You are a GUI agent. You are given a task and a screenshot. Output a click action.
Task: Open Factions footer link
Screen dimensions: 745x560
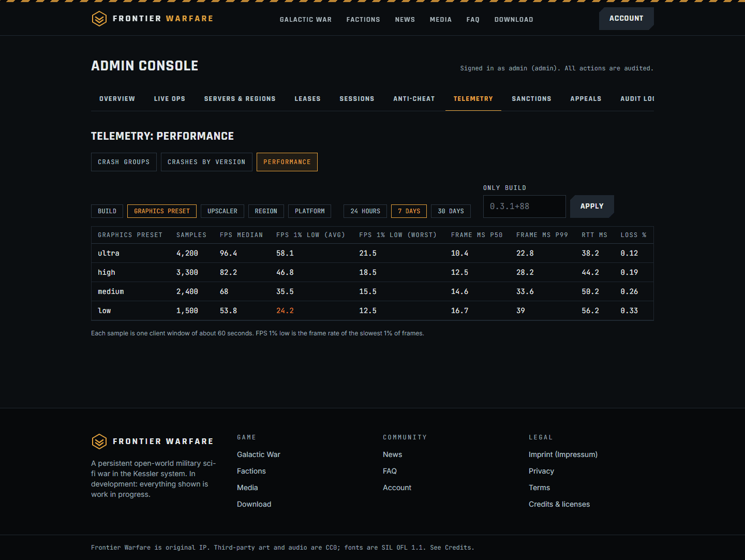(x=251, y=471)
